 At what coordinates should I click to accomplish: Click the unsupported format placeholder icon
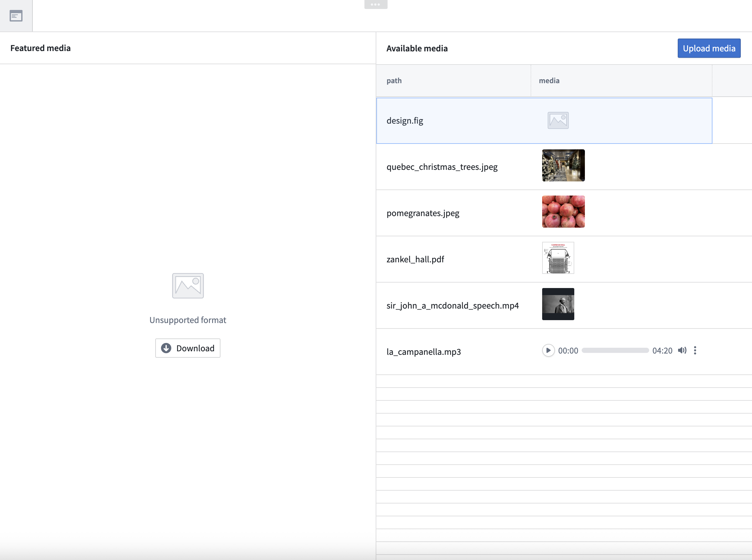coord(188,286)
